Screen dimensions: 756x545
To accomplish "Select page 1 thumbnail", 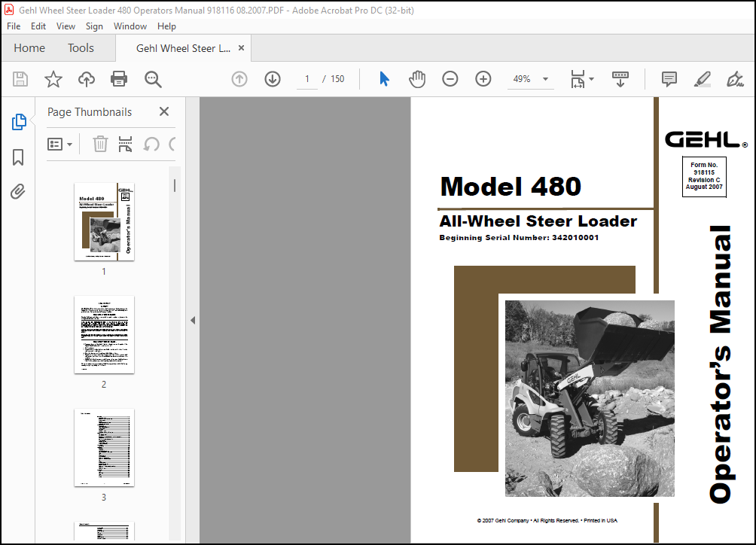I will click(x=104, y=221).
